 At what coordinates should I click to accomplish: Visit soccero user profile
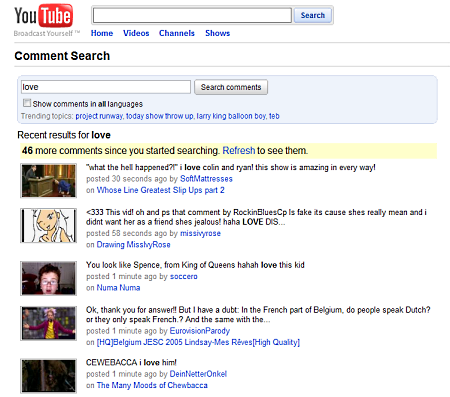pyautogui.click(x=184, y=276)
